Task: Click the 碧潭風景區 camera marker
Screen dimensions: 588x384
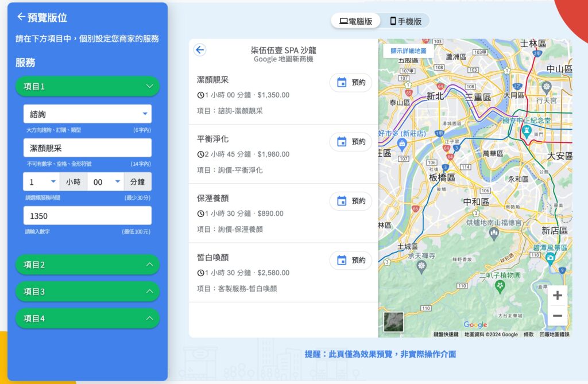Action: (x=550, y=258)
